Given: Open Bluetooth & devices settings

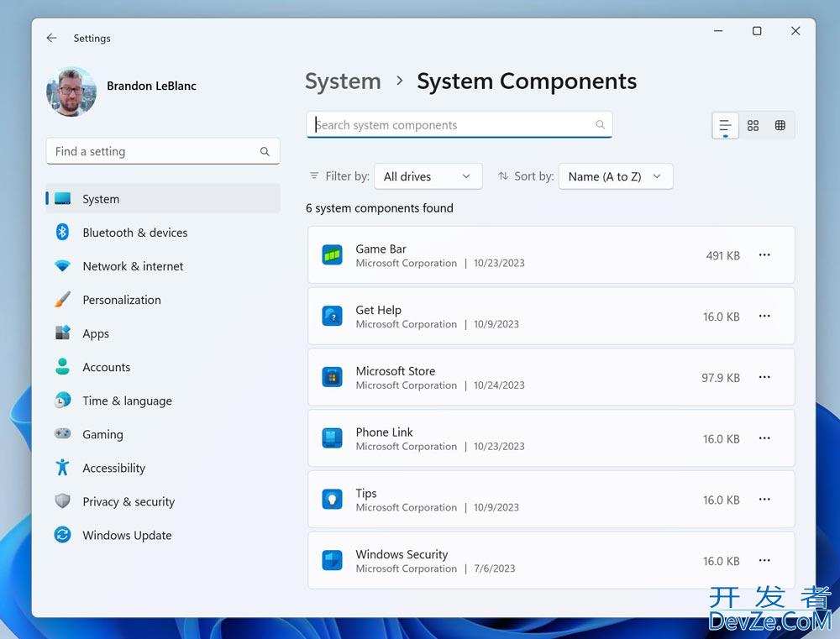Looking at the screenshot, I should coord(163,233).
